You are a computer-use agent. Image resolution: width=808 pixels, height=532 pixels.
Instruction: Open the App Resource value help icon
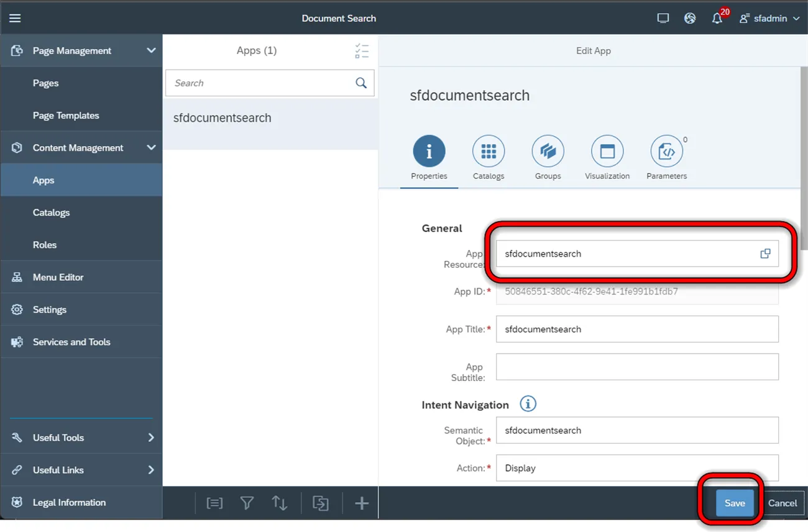point(765,254)
